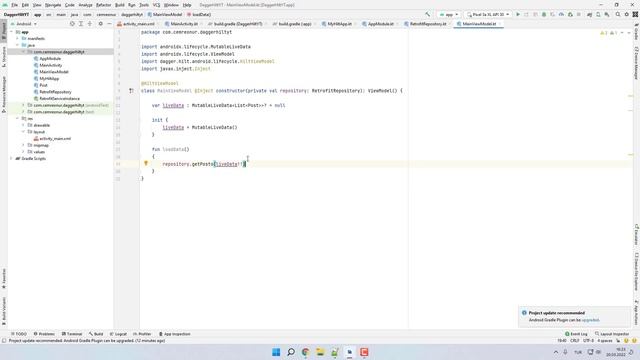Open Project panel options gear

[x=100, y=24]
